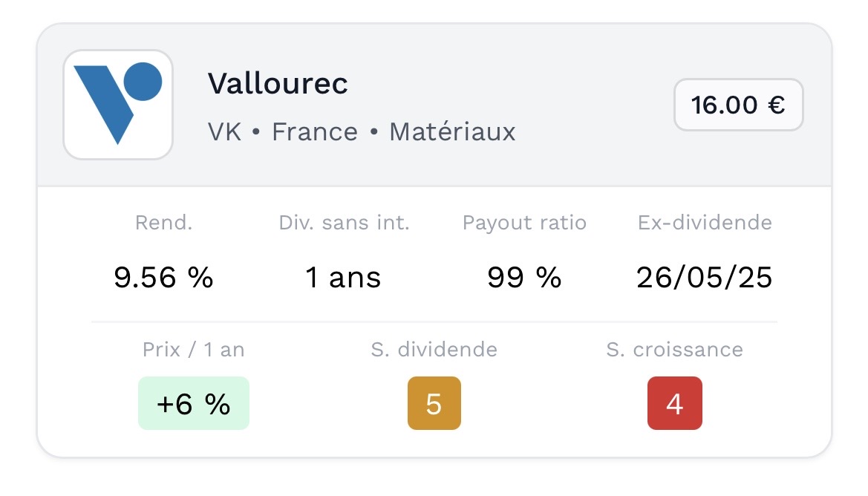This screenshot has height=496, width=868.
Task: Select the Matériaux sector text
Action: 452,132
